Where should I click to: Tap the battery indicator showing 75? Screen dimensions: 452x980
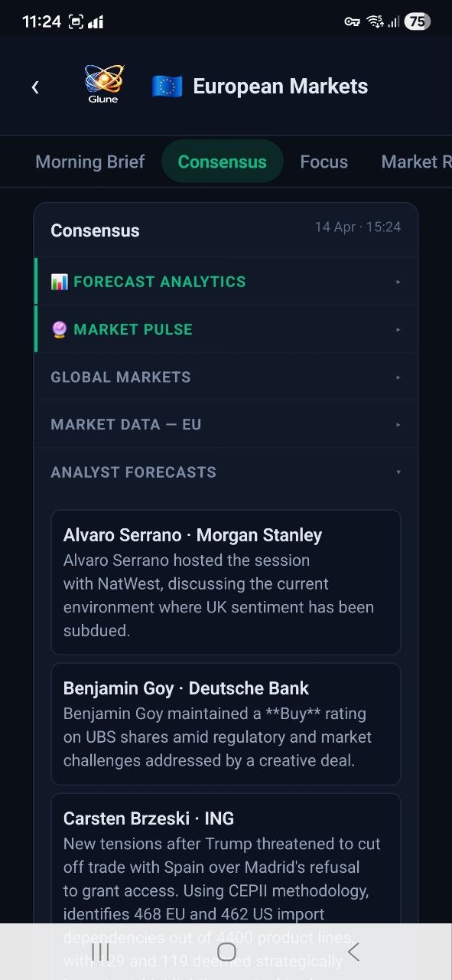pos(418,21)
